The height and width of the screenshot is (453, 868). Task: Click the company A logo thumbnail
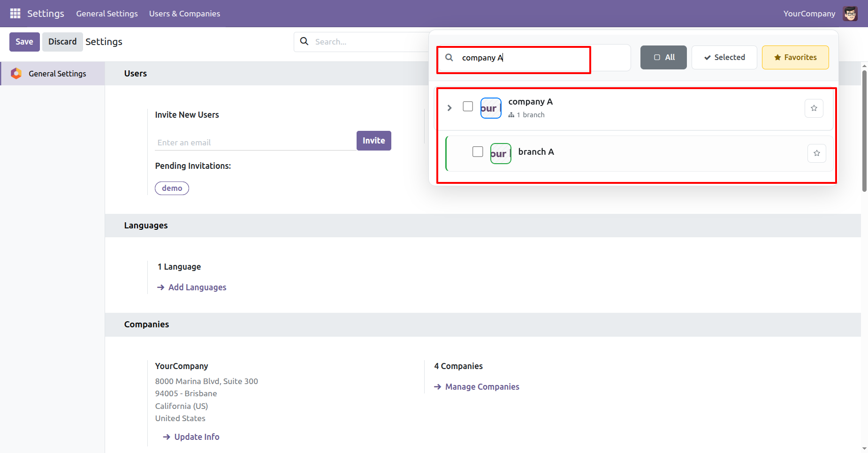click(x=491, y=108)
